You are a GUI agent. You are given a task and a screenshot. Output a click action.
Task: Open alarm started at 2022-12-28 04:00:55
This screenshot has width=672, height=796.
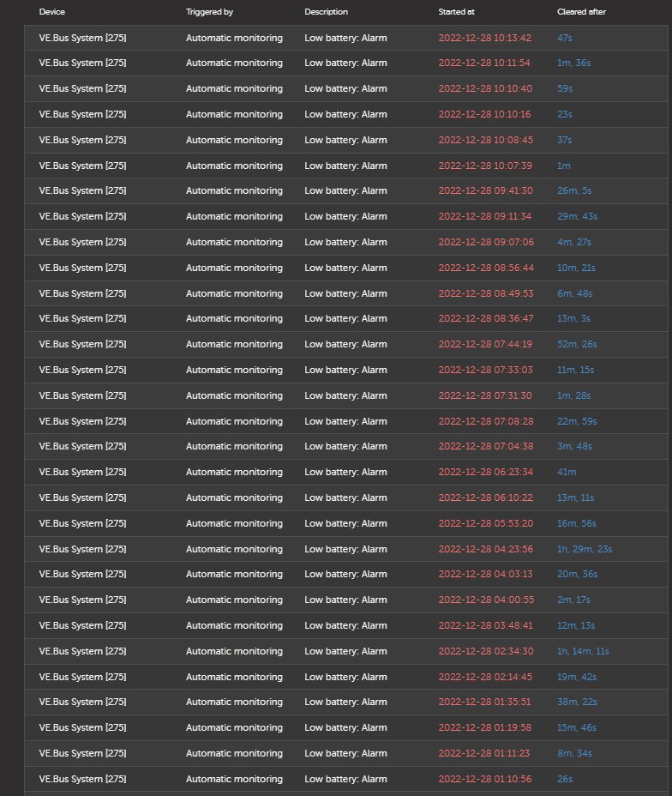(x=346, y=600)
